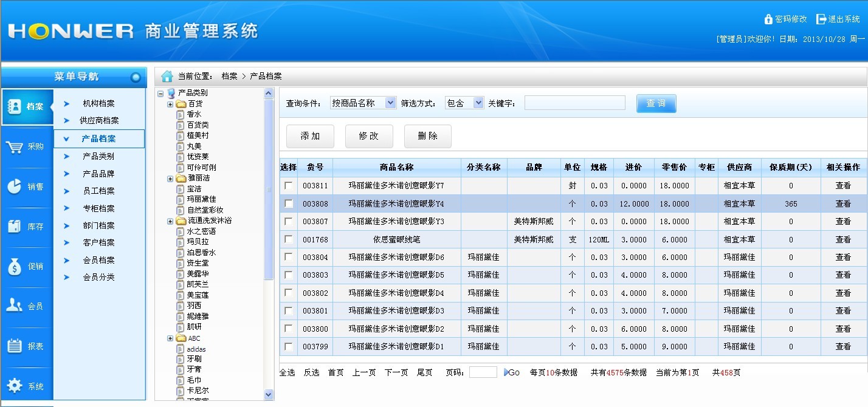Click the 销售 sales pie chart icon
The height and width of the screenshot is (407, 868).
[x=15, y=186]
